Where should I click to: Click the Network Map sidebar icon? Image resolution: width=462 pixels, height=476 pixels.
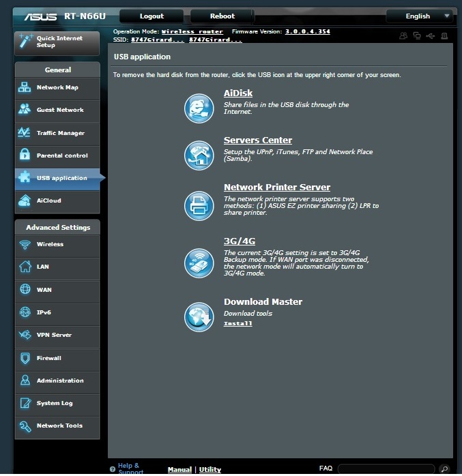point(25,87)
